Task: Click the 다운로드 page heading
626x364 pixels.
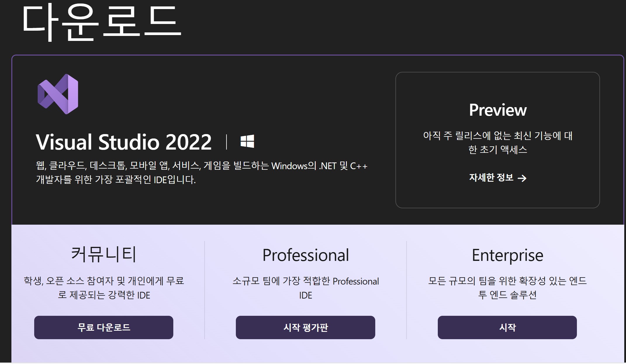Action: pos(101,22)
